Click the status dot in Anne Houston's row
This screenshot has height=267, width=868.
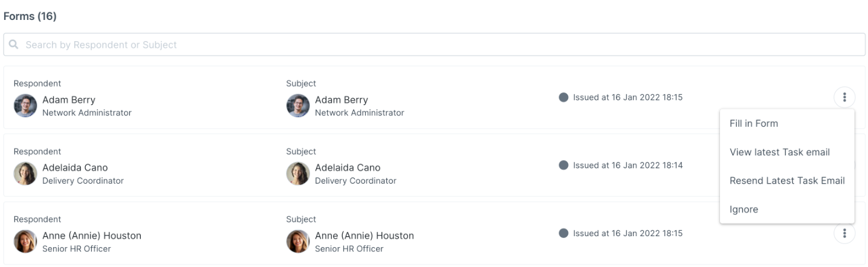pos(564,233)
